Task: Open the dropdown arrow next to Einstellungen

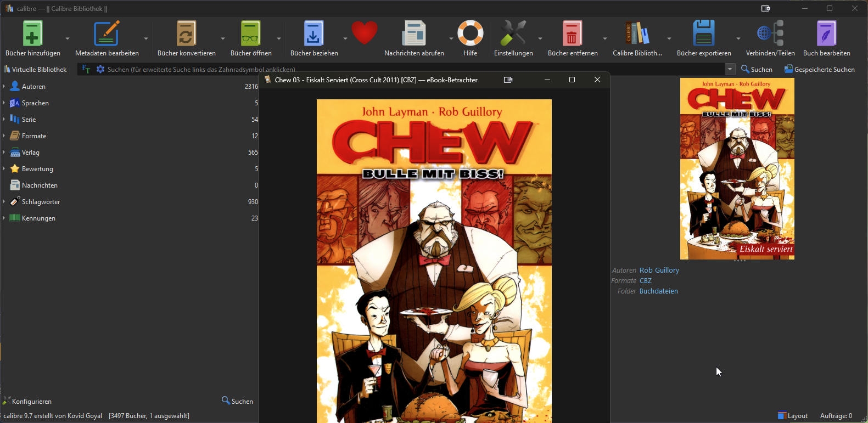Action: point(540,38)
